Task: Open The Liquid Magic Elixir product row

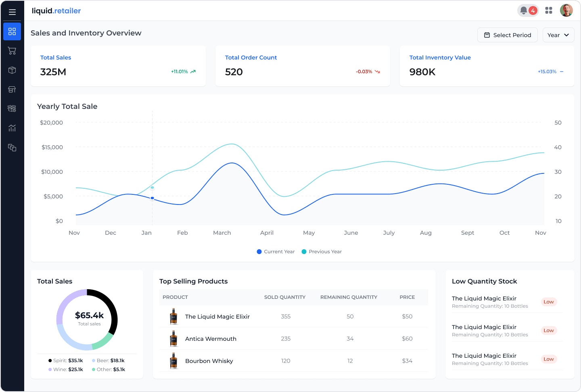Action: click(217, 317)
